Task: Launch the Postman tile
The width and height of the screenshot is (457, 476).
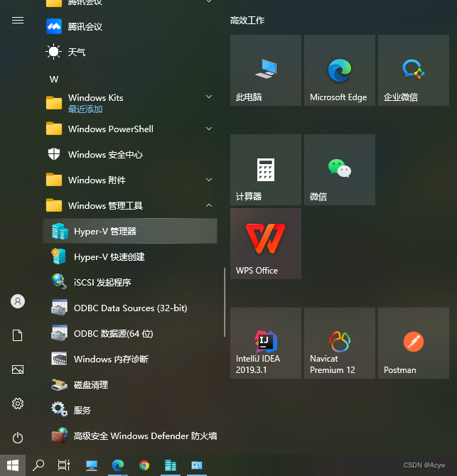Action: click(414, 343)
